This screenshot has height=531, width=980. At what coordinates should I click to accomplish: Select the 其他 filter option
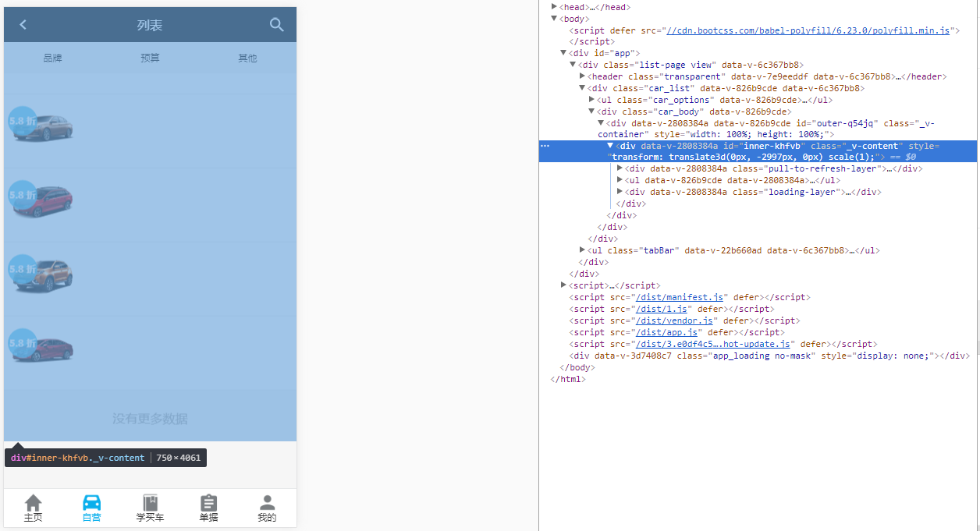click(247, 58)
